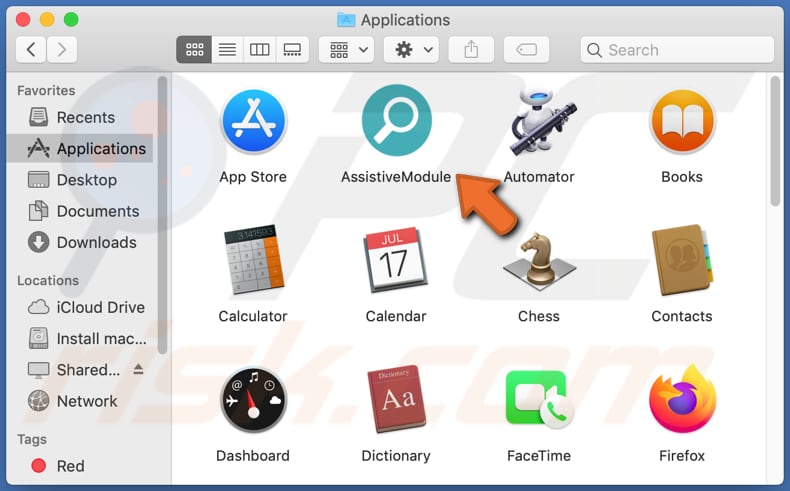
Task: Switch to list view mode
Action: [227, 49]
